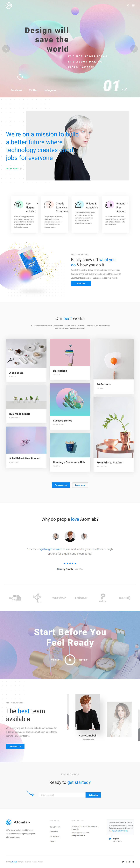Open the Learn More link with the arrow
Image resolution: width=140 pixels, height=868 pixels.
14,168
